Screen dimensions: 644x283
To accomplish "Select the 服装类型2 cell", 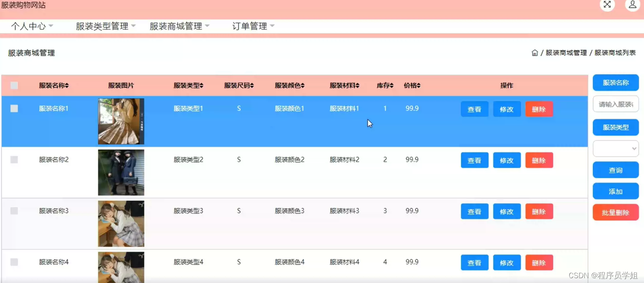I will (x=188, y=160).
